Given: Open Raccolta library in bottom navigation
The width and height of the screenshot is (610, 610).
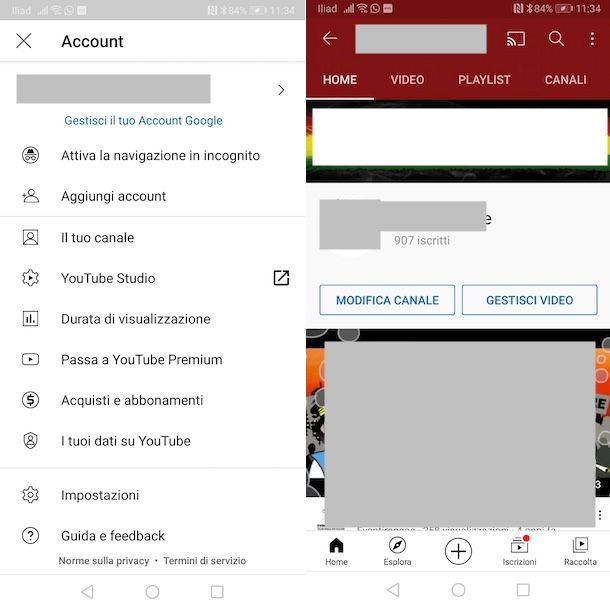Looking at the screenshot, I should [580, 552].
